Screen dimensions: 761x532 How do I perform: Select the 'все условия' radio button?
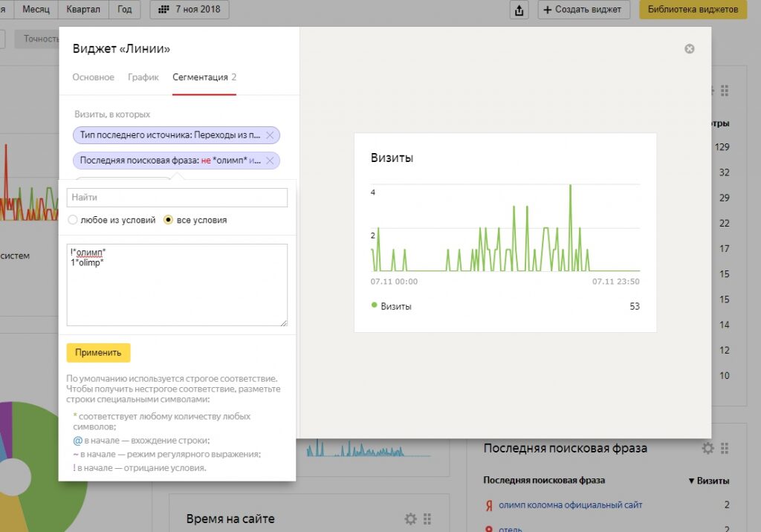(x=168, y=220)
